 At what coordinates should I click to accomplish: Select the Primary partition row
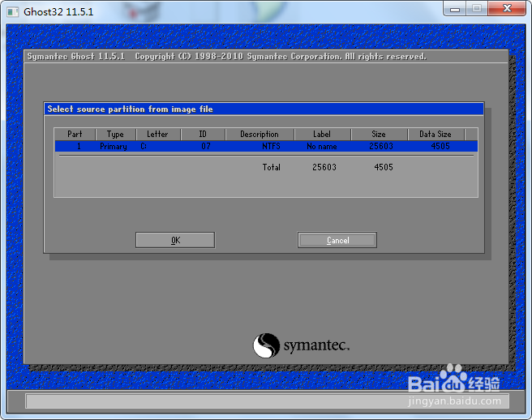point(266,146)
